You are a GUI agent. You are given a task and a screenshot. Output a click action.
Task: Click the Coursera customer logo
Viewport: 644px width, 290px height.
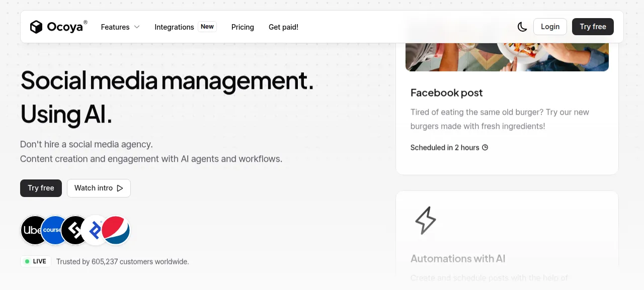53,230
